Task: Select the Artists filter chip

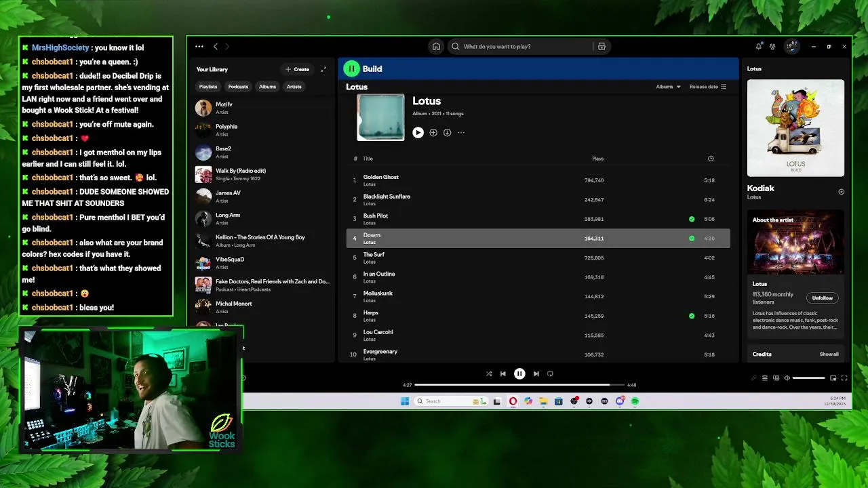Action: coord(294,87)
